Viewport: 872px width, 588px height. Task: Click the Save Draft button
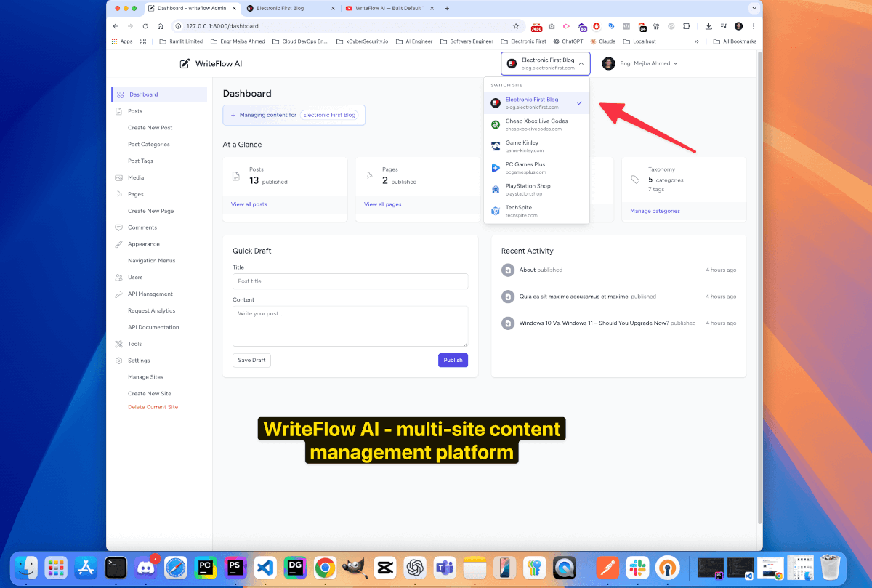tap(251, 361)
